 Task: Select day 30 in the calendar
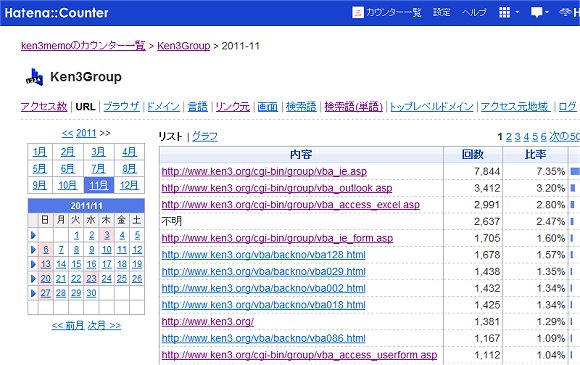91,293
